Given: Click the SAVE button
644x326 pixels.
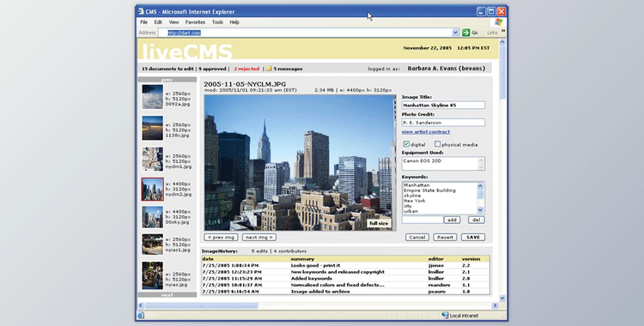Looking at the screenshot, I should pos(473,238).
